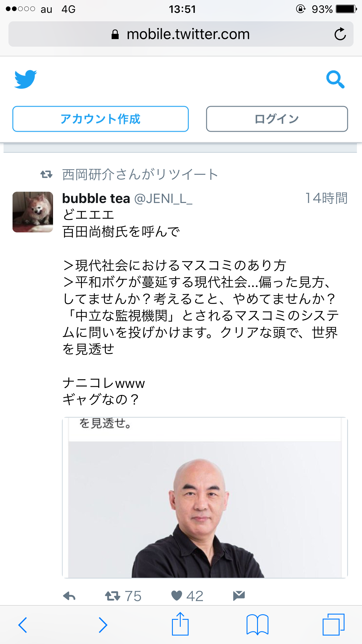Open the @JENI_L_ profile link

(x=163, y=199)
